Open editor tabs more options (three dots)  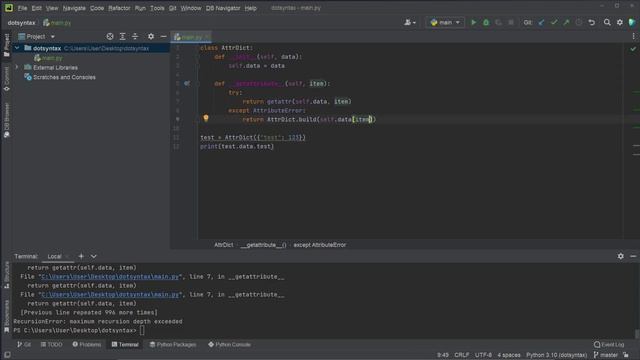point(633,36)
